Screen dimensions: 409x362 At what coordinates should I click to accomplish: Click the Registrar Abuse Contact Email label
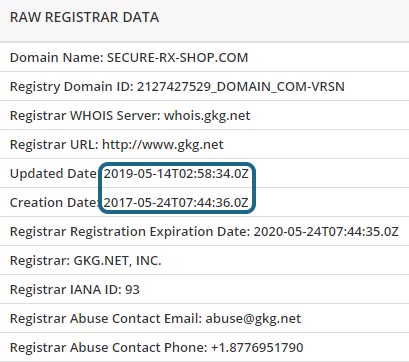106,319
